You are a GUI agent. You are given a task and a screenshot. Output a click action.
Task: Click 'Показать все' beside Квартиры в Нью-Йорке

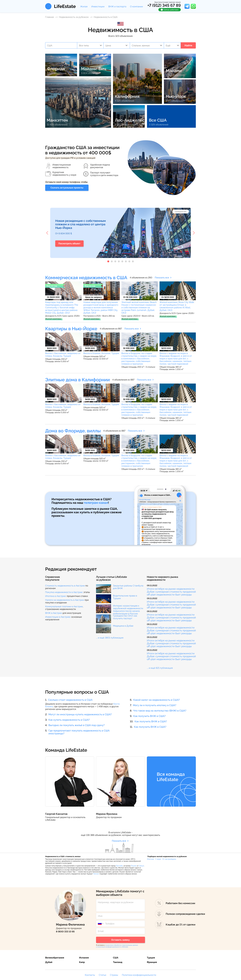tap(131, 329)
